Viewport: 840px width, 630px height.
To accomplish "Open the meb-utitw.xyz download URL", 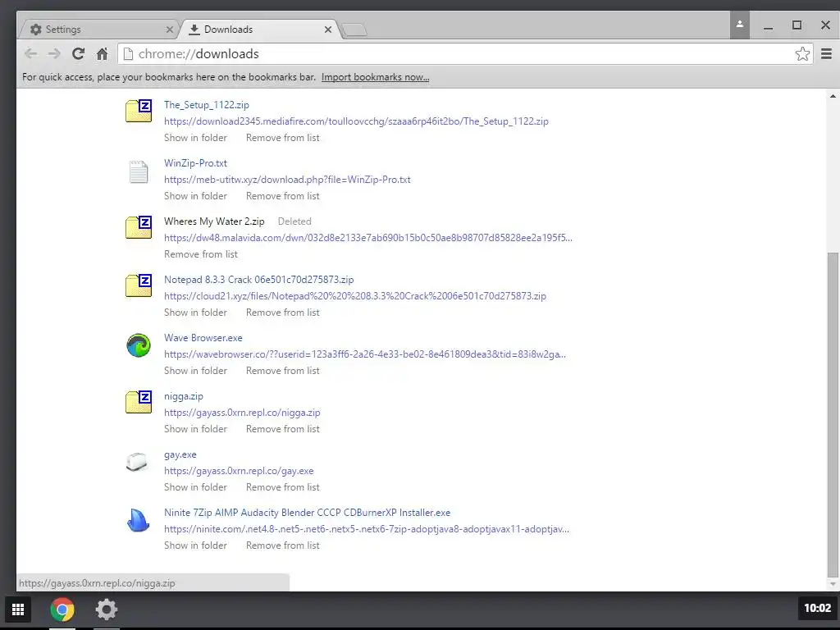I will tap(287, 180).
